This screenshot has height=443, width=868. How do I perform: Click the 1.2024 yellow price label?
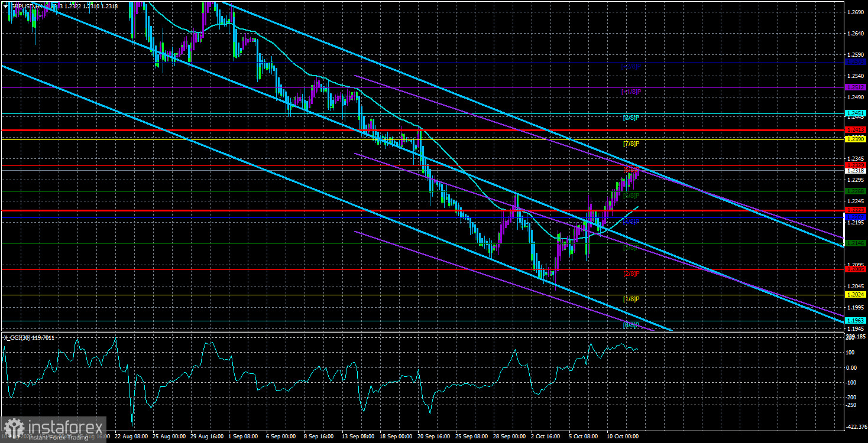[856, 294]
